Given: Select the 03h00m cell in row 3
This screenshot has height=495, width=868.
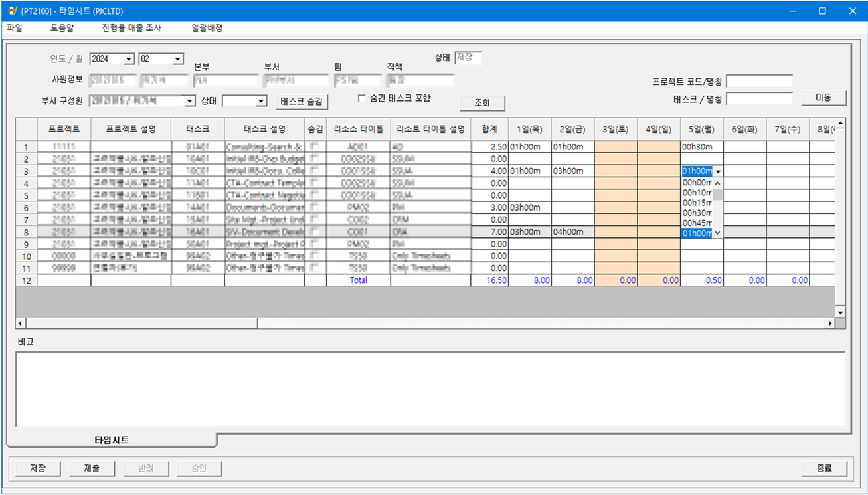Looking at the screenshot, I should [572, 171].
